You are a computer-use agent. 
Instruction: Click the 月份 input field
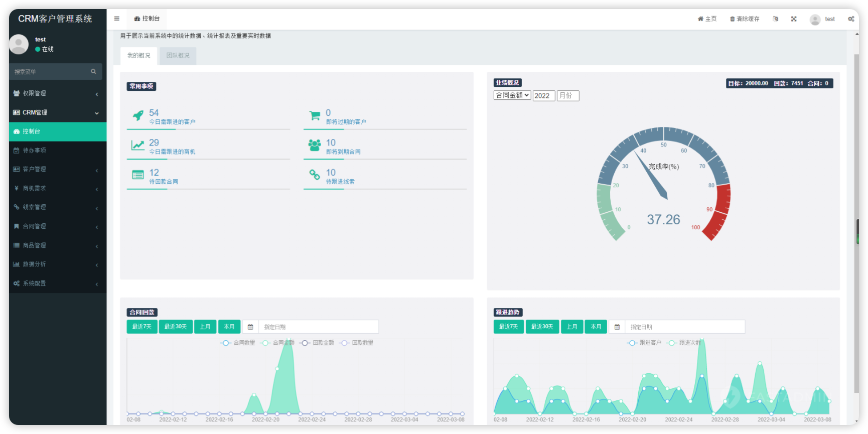point(568,96)
